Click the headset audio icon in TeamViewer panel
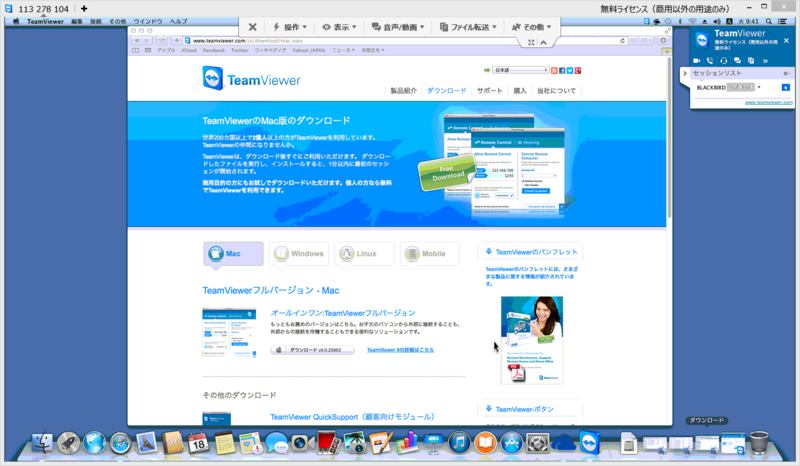Viewport: 800px width, 466px height. 723,60
